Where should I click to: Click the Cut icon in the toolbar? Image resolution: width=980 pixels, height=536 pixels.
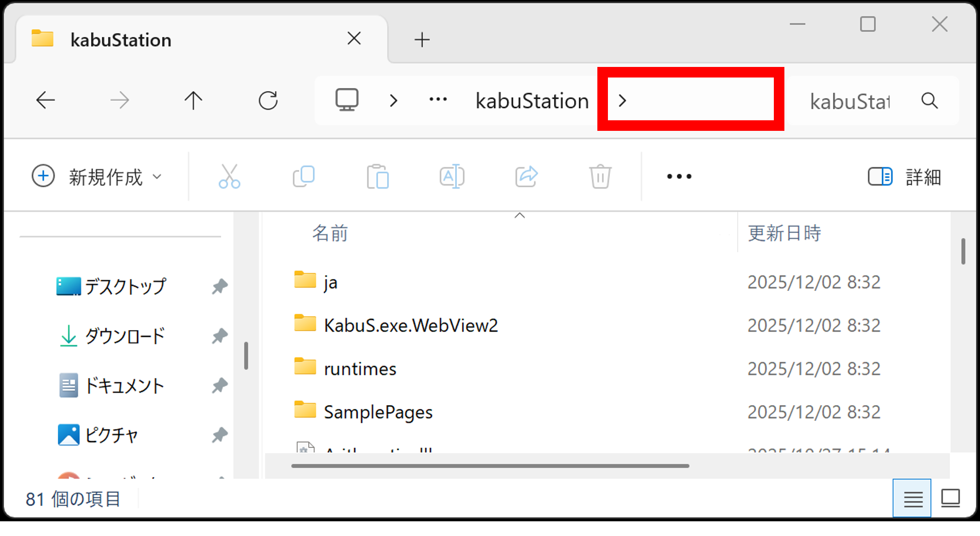tap(229, 176)
